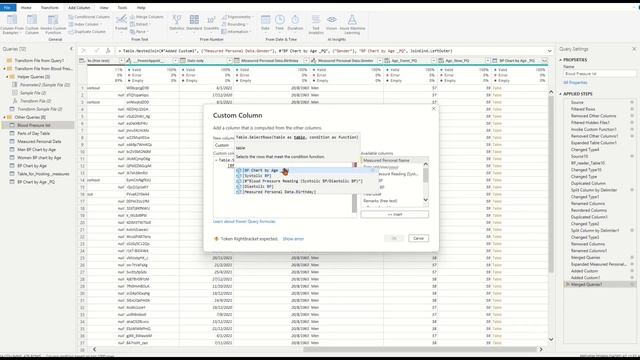Click the Standard operations ribbon icon
640x360 pixels.
tap(194, 22)
